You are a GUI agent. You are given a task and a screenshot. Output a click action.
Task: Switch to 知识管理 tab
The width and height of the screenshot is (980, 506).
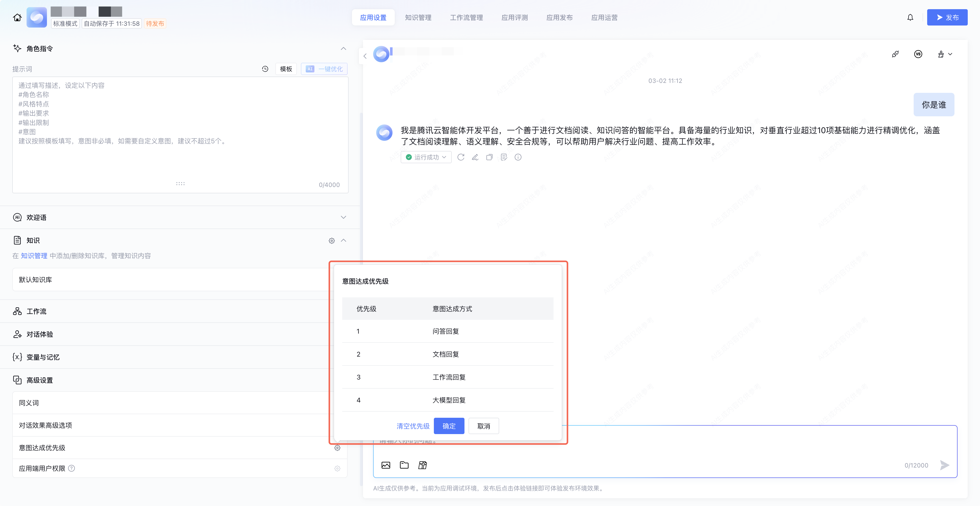pyautogui.click(x=418, y=18)
